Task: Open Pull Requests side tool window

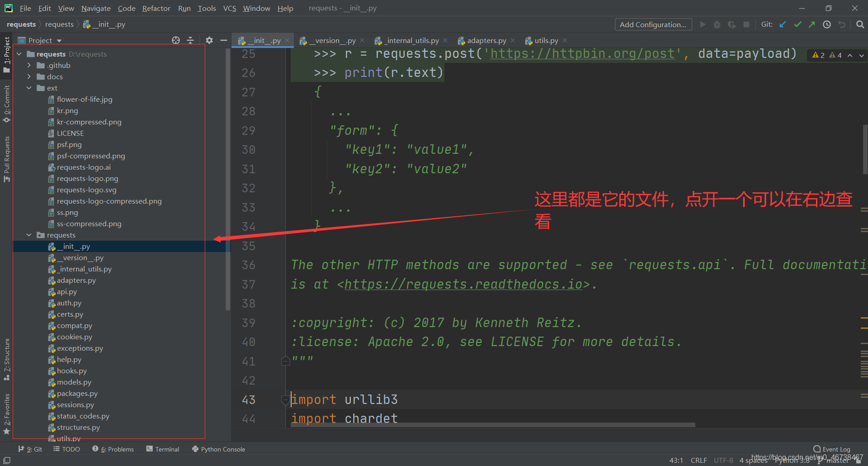Action: 6,159
